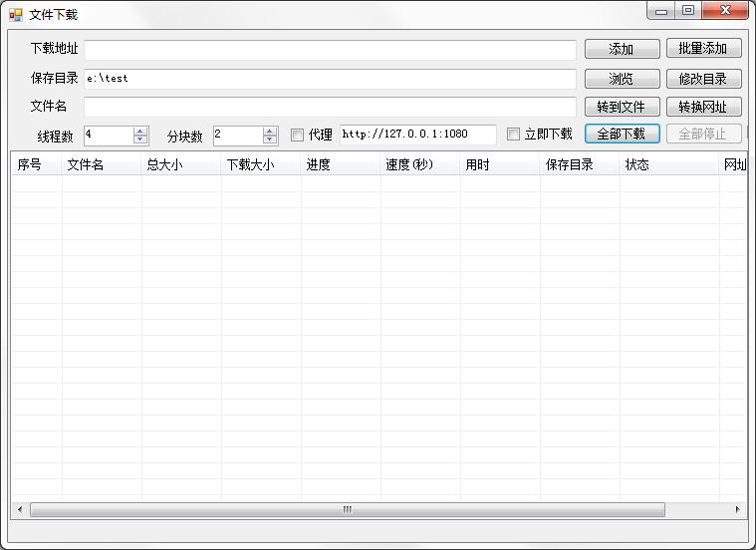Enable the 代理 proxy checkbox
Viewport: 756px width, 550px height.
(x=297, y=135)
